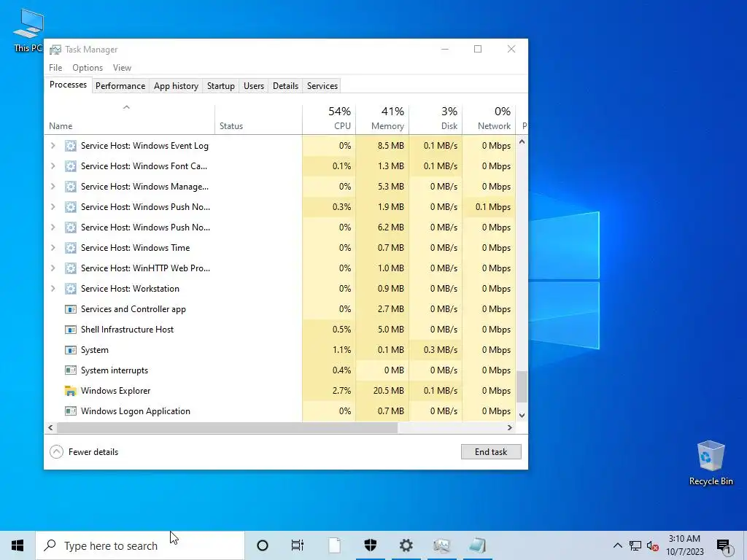The height and width of the screenshot is (560, 747).
Task: Click the Service Host: Windows Time gear icon
Action: [71, 248]
